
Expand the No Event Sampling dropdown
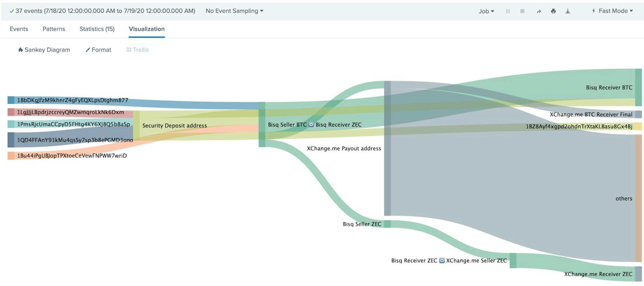pyautogui.click(x=234, y=11)
